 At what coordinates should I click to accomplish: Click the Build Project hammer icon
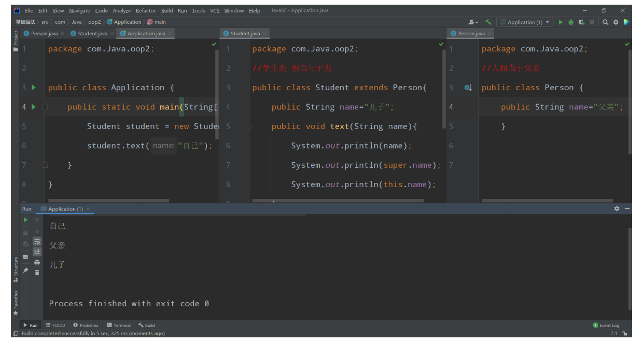coord(488,22)
